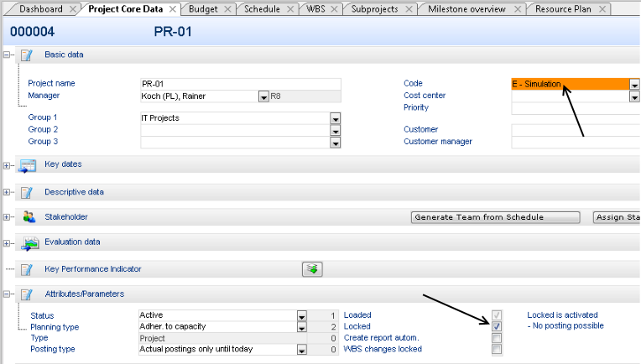Click the green KPI refresh button icon

312,269
